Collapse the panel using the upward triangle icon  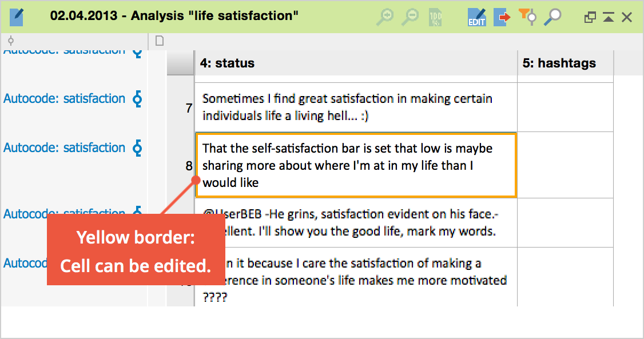tap(609, 17)
